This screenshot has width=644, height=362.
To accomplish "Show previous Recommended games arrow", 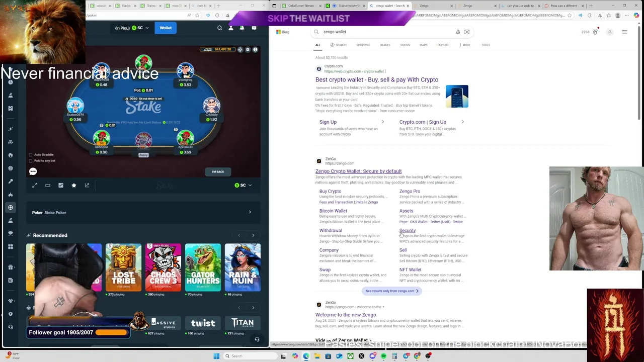I will click(239, 235).
